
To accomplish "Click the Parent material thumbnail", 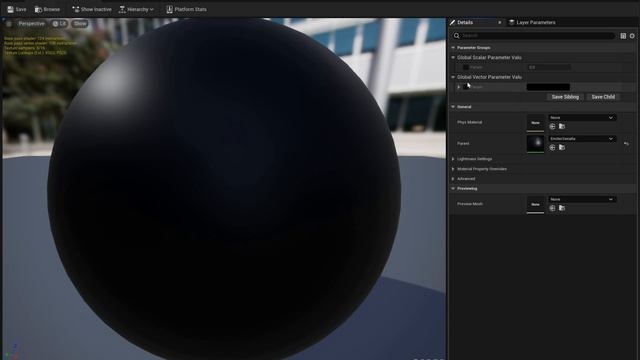I will pos(535,144).
